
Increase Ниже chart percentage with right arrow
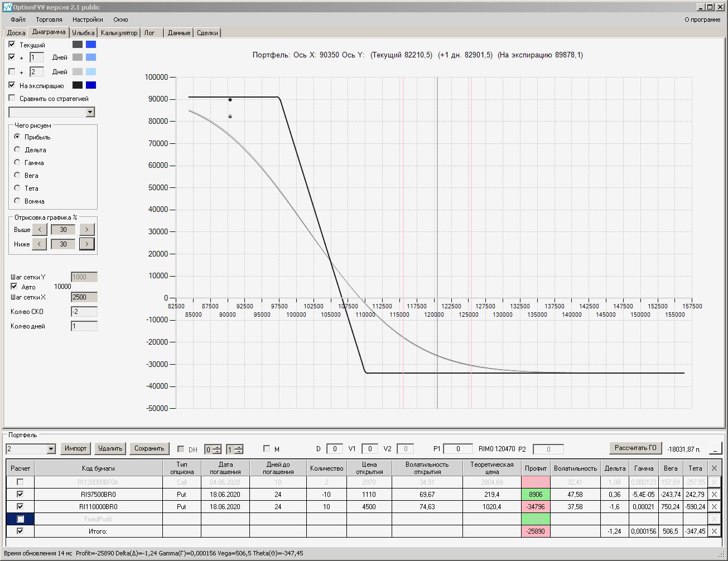87,244
